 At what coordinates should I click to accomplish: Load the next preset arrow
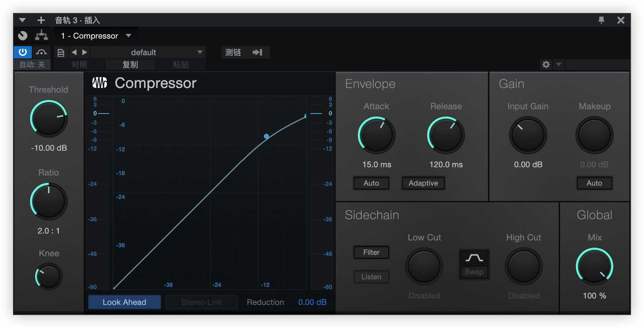point(85,52)
